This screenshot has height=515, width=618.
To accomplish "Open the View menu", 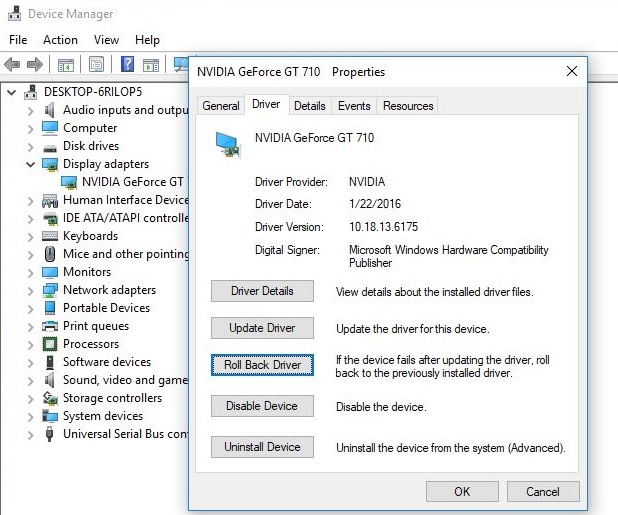I will (106, 40).
